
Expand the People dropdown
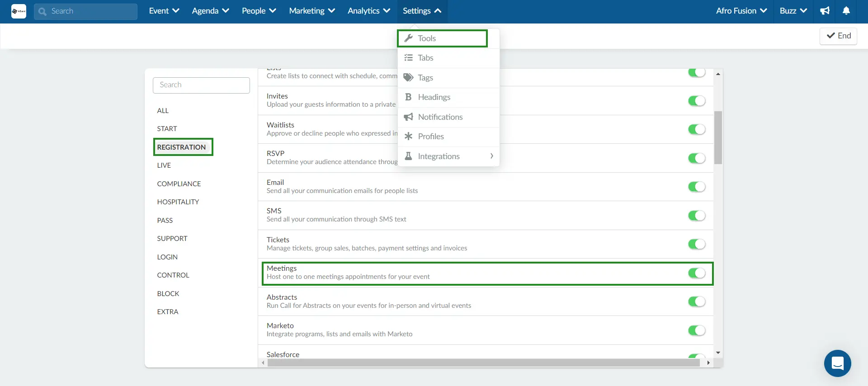[259, 11]
